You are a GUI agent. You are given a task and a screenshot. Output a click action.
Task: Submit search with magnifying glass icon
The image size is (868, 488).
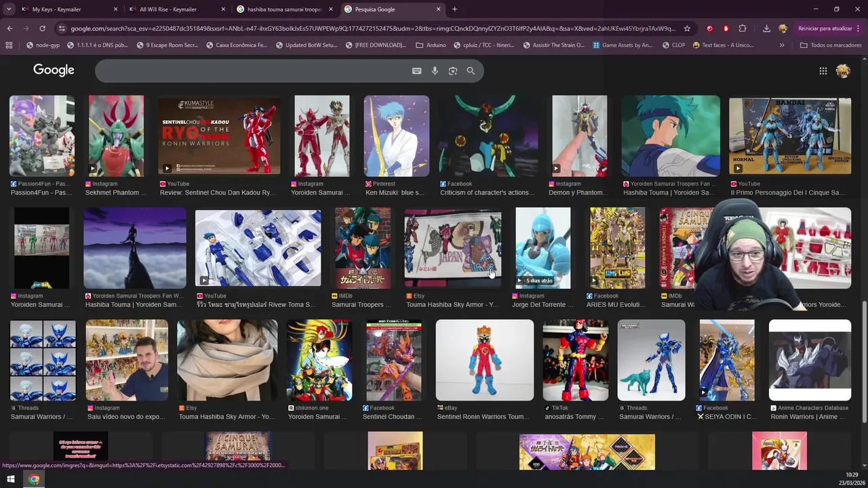(x=471, y=70)
